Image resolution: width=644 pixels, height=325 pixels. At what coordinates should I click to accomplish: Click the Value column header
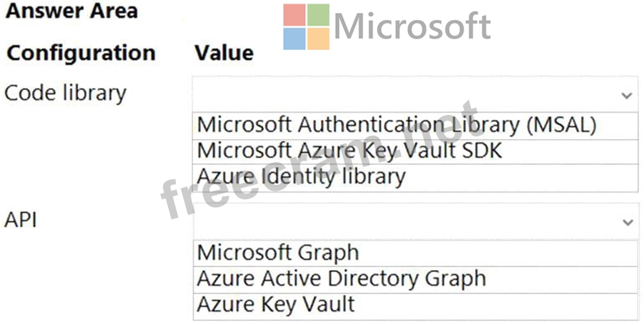point(224,53)
